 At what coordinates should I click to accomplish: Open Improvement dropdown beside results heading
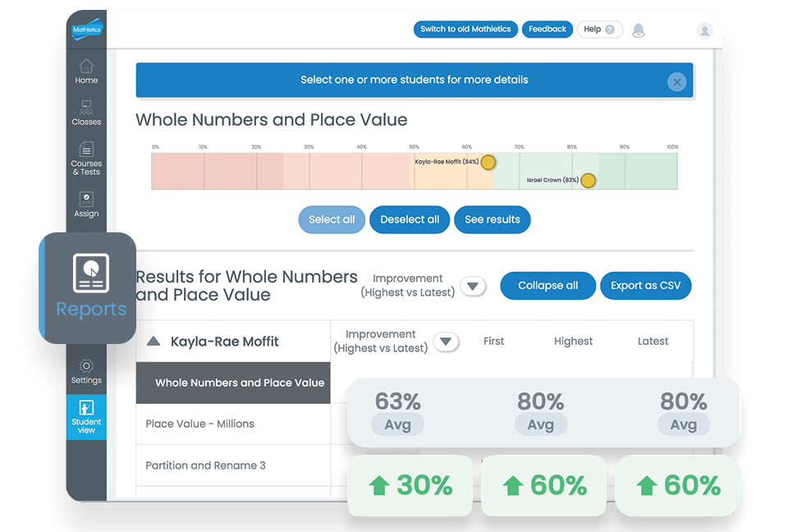pos(473,287)
